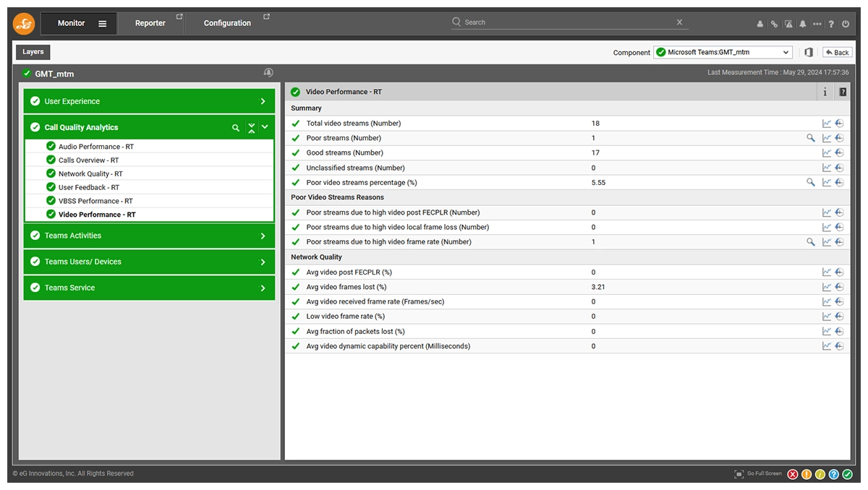
Task: Switch to the Configuration module
Action: point(227,23)
